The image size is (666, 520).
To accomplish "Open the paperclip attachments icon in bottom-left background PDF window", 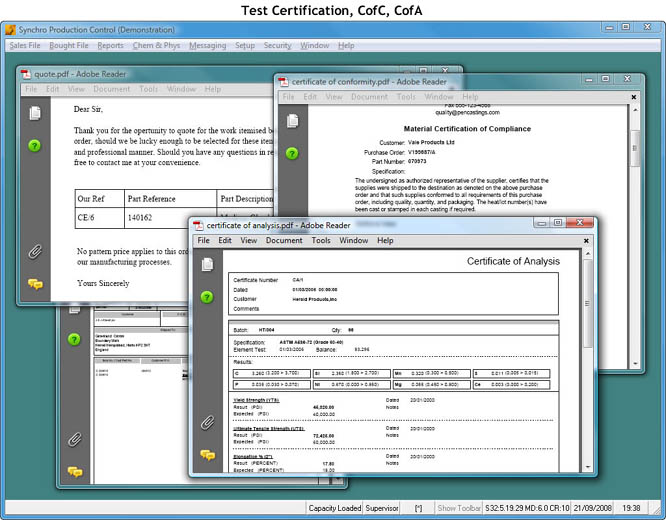I will click(x=75, y=440).
